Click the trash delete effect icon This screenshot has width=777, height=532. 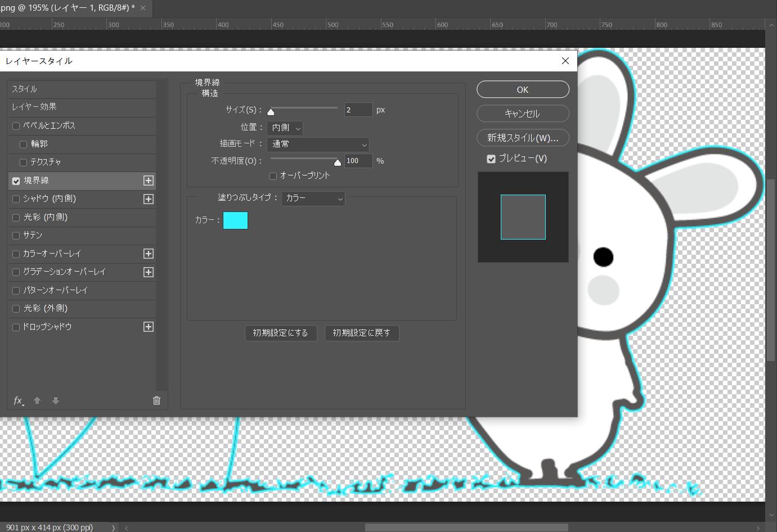[156, 400]
